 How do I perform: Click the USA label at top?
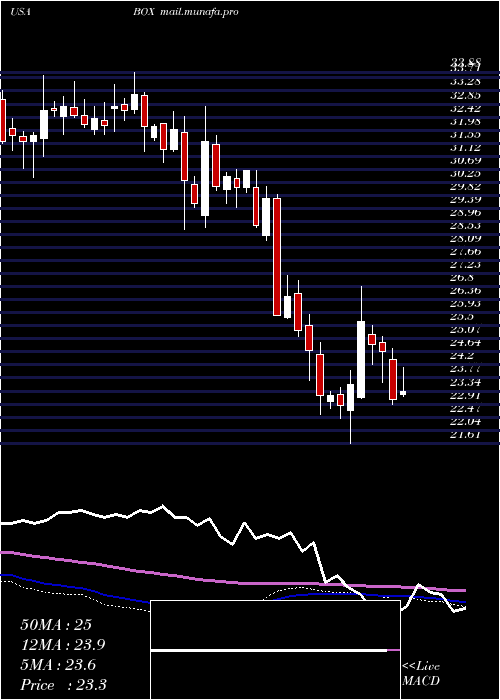tap(20, 12)
